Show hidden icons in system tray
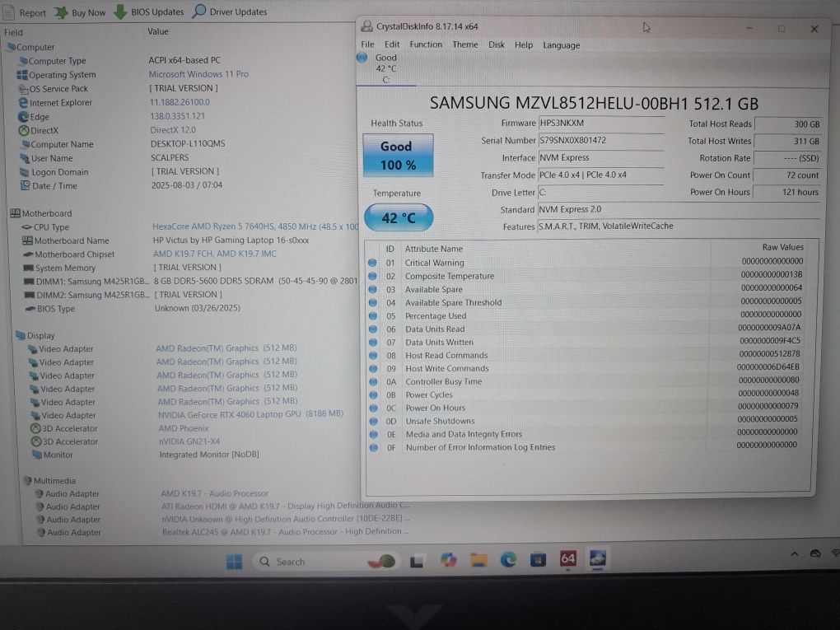 coord(795,554)
